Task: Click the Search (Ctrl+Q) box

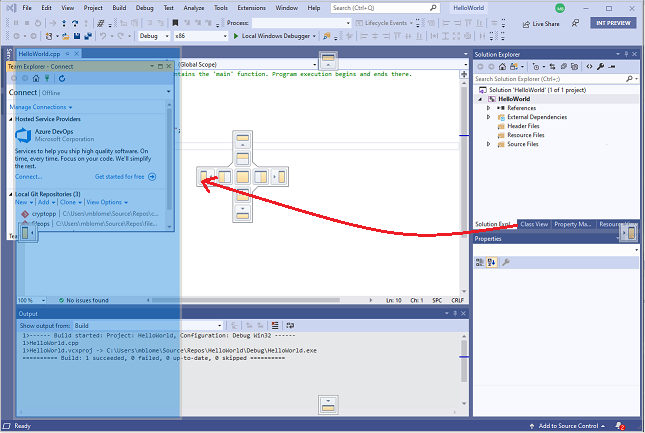Action: click(x=385, y=8)
